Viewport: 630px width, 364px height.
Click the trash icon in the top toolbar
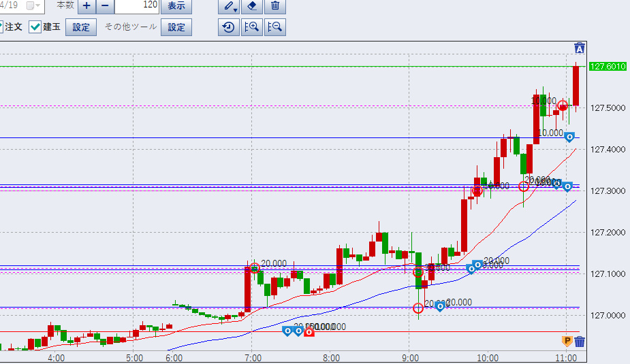[x=274, y=6]
